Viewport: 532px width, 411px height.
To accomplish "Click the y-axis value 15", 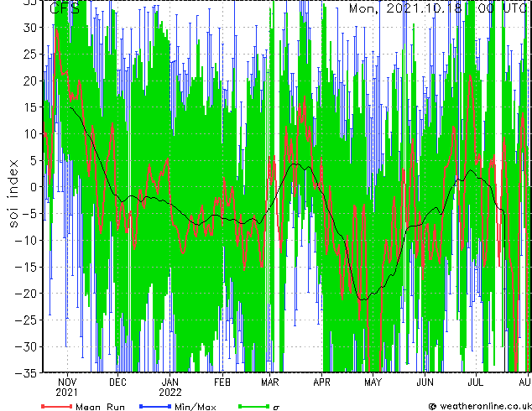I will pyautogui.click(x=30, y=107).
